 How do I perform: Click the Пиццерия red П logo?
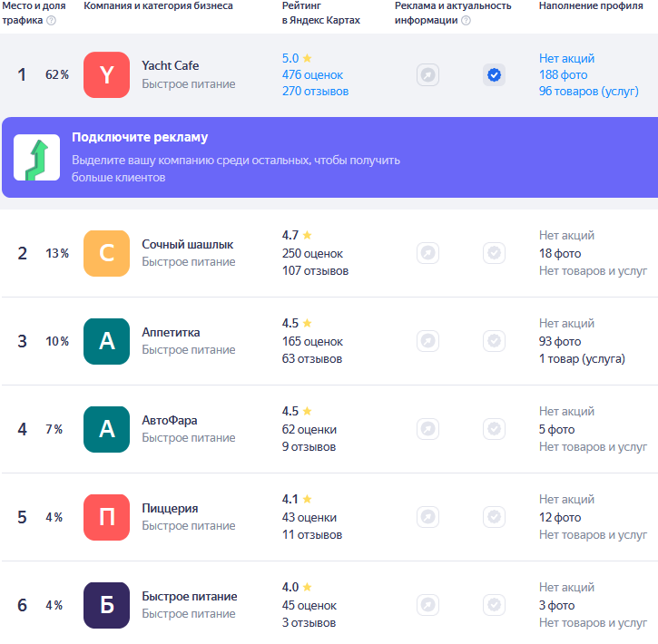tap(106, 517)
